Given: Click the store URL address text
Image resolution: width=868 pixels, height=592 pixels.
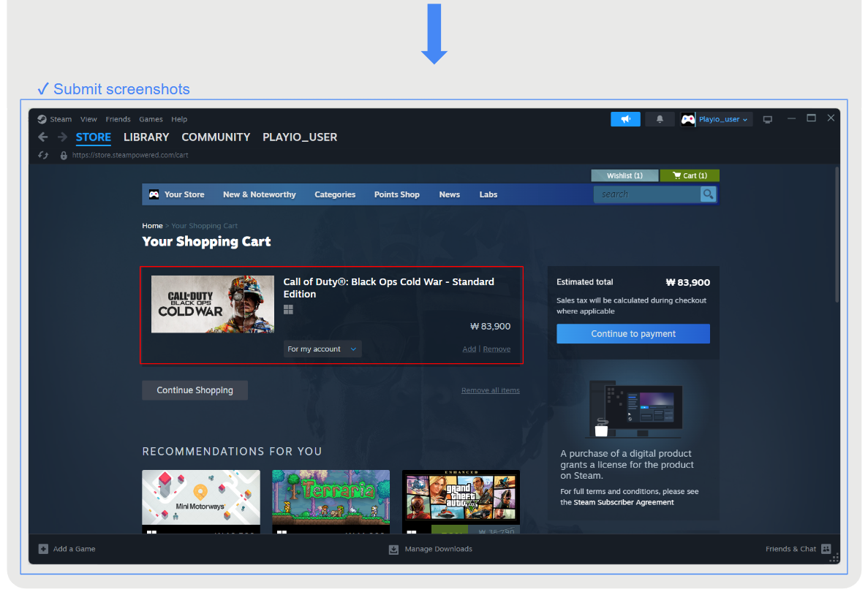Looking at the screenshot, I should pos(130,156).
